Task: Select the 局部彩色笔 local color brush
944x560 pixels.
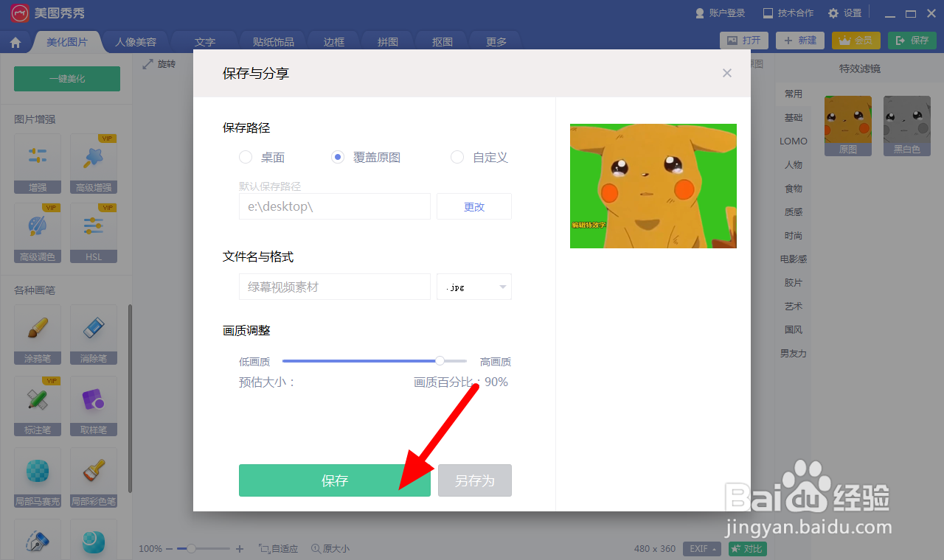Action: pos(94,478)
